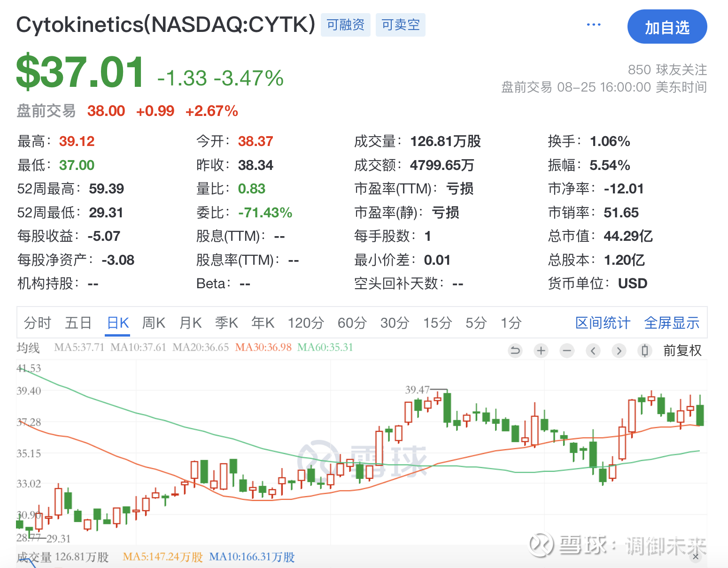Open the three-dot more options menu
This screenshot has width=728, height=568.
click(594, 25)
